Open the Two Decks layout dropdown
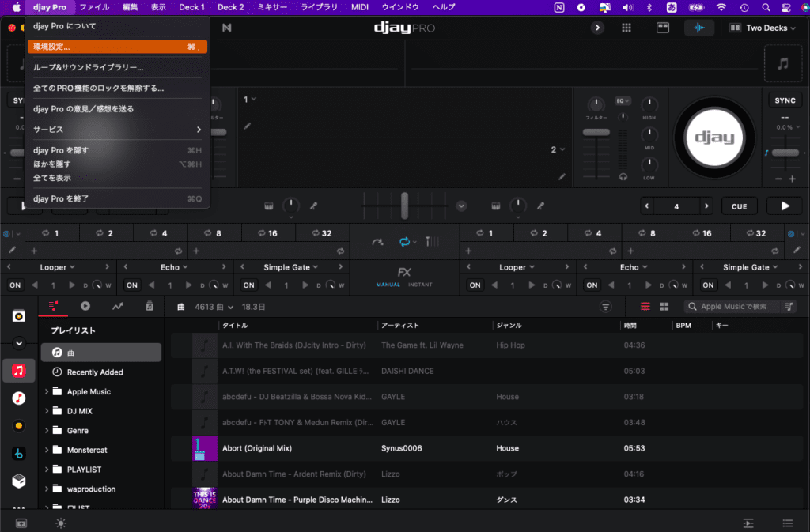Image resolution: width=810 pixels, height=532 pixels. 763,28
